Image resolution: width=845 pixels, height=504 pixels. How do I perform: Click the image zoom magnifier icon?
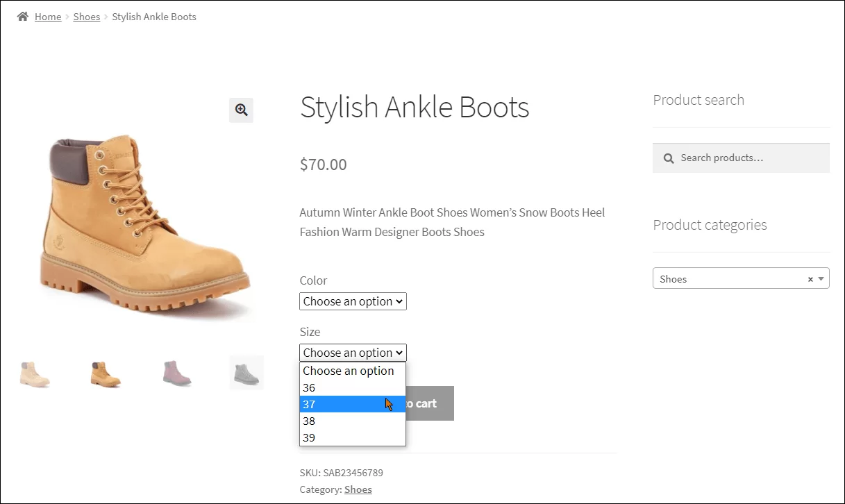click(241, 110)
